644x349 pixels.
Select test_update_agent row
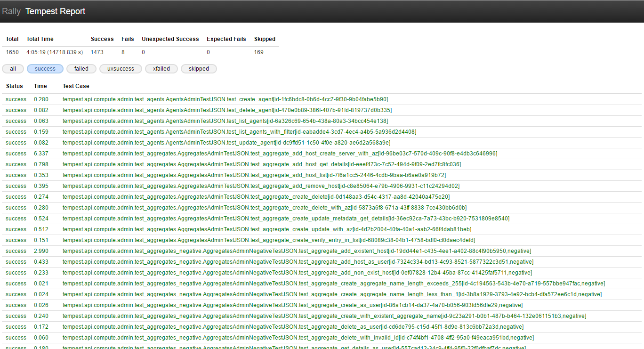(x=322, y=143)
